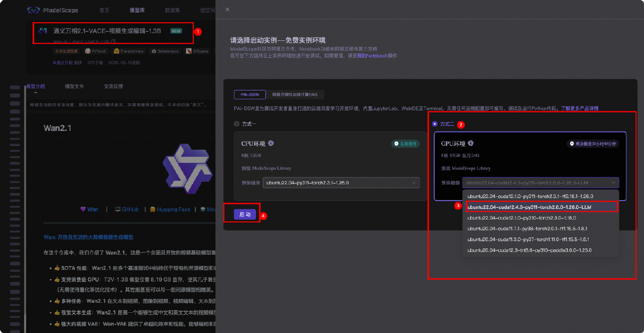Select the 方式一 radio button

pyautogui.click(x=236, y=123)
